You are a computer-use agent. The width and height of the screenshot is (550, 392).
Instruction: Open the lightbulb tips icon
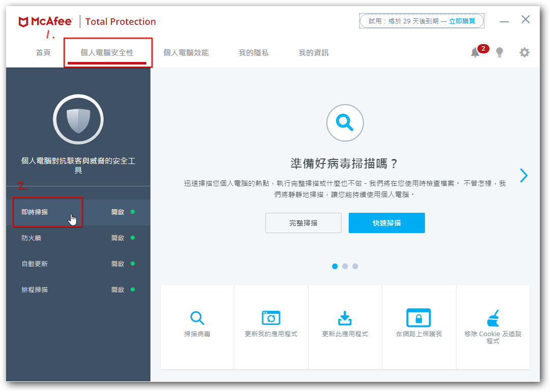coord(500,52)
